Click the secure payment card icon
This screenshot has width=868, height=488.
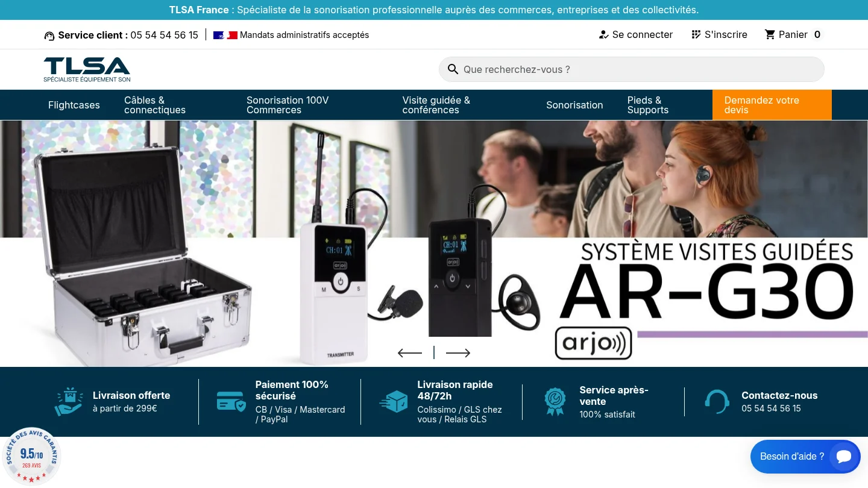click(231, 402)
